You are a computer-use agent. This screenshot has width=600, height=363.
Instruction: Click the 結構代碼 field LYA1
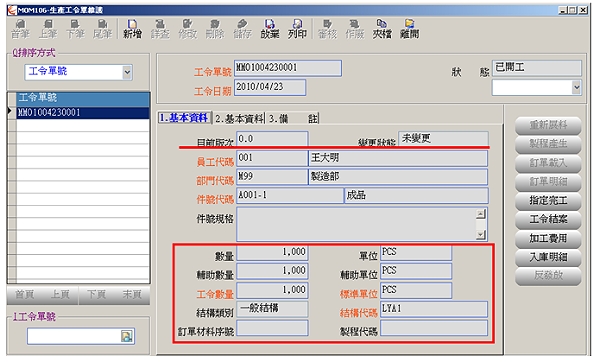[x=434, y=309]
